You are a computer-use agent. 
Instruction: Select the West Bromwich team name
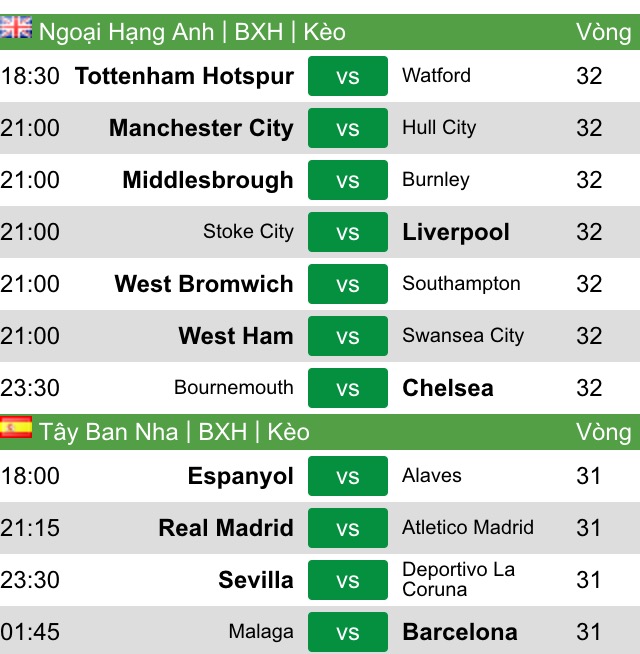pyautogui.click(x=204, y=284)
